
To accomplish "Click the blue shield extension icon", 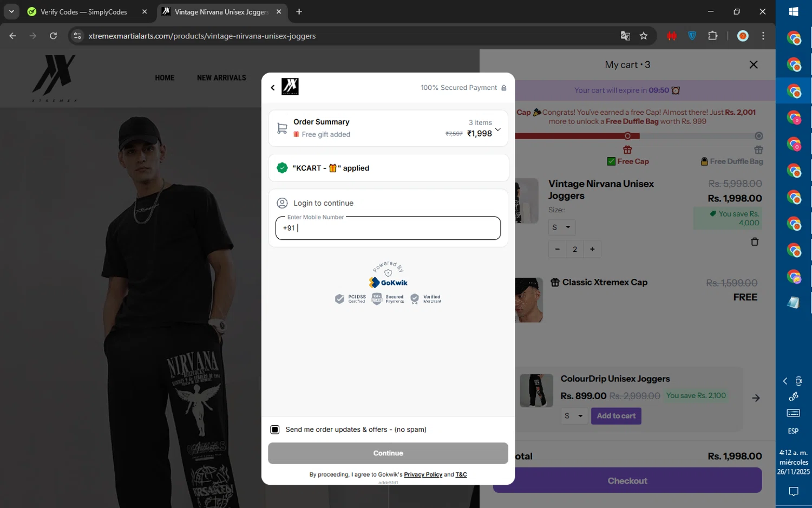I will [692, 36].
